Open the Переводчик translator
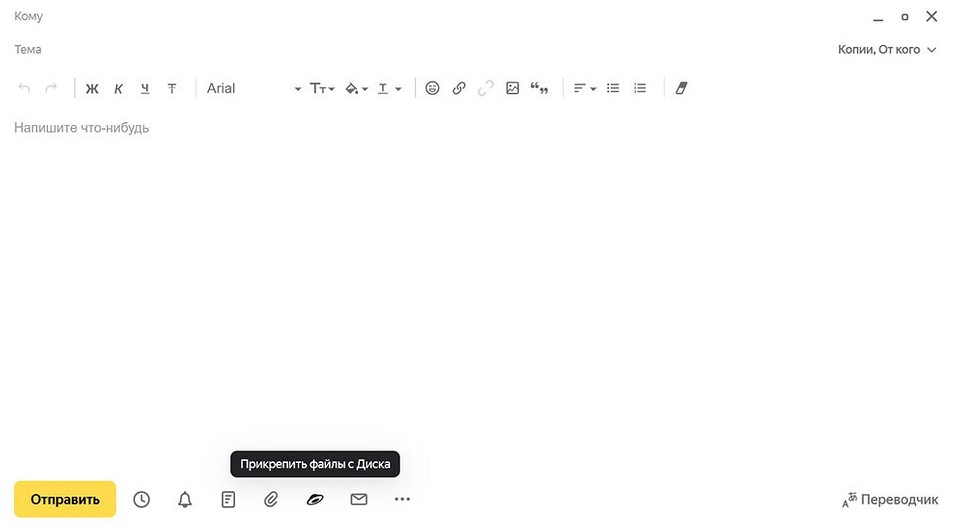Viewport: 960px width, 530px height. pyautogui.click(x=890, y=499)
